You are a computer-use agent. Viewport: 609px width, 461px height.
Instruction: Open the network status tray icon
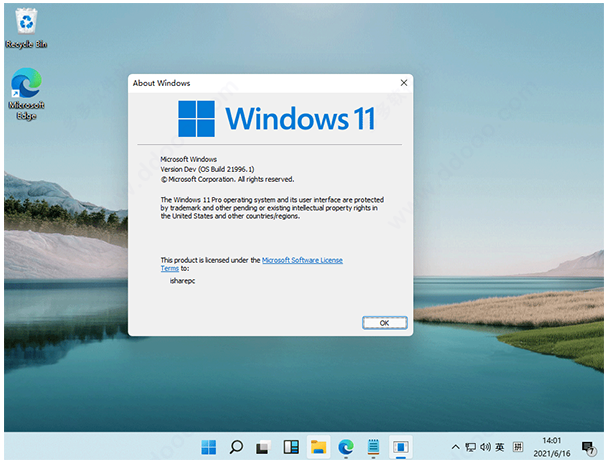471,447
